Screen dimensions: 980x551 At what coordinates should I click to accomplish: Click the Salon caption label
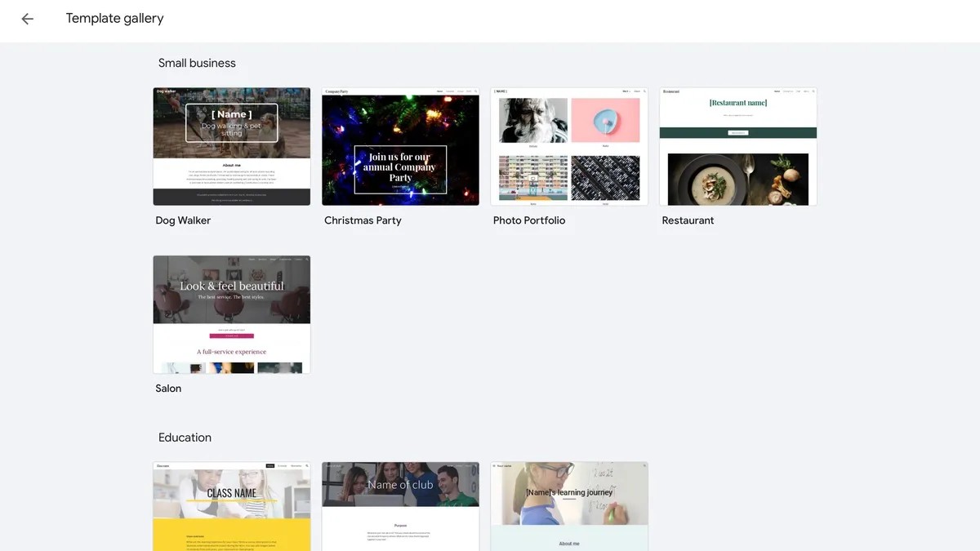[168, 389]
